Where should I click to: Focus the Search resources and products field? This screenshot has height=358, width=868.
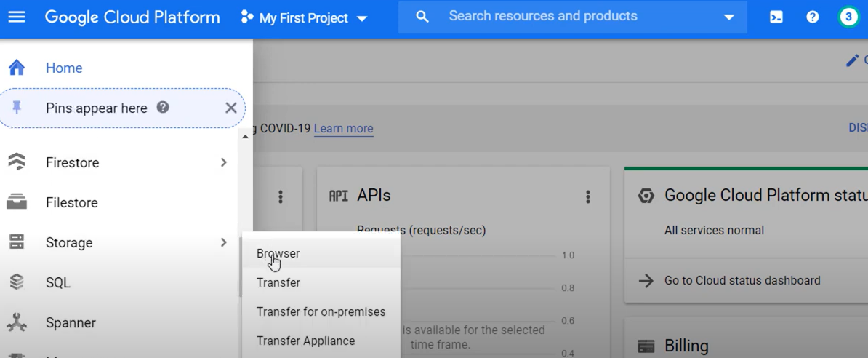pyautogui.click(x=573, y=17)
